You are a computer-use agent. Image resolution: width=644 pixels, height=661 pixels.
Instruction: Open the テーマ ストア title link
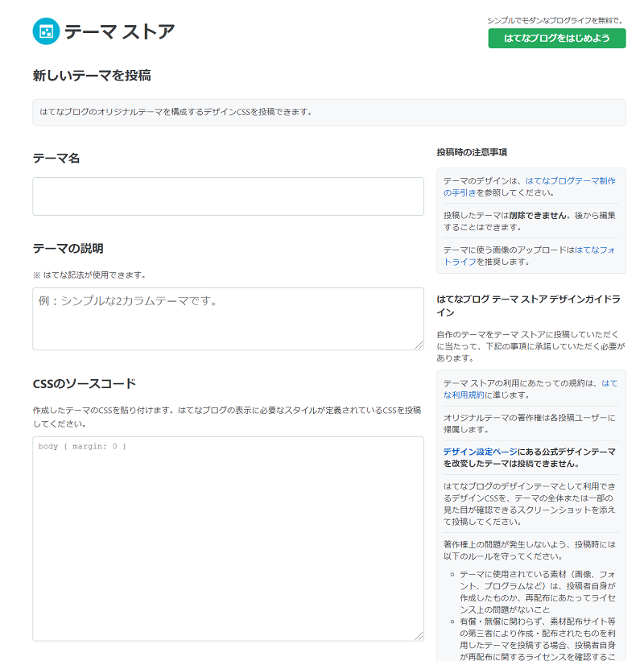[119, 31]
